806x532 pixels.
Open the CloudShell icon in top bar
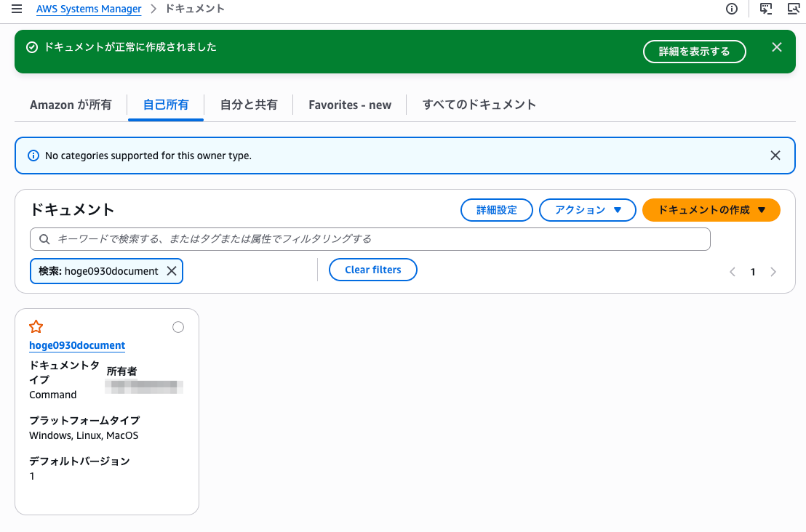(x=766, y=9)
